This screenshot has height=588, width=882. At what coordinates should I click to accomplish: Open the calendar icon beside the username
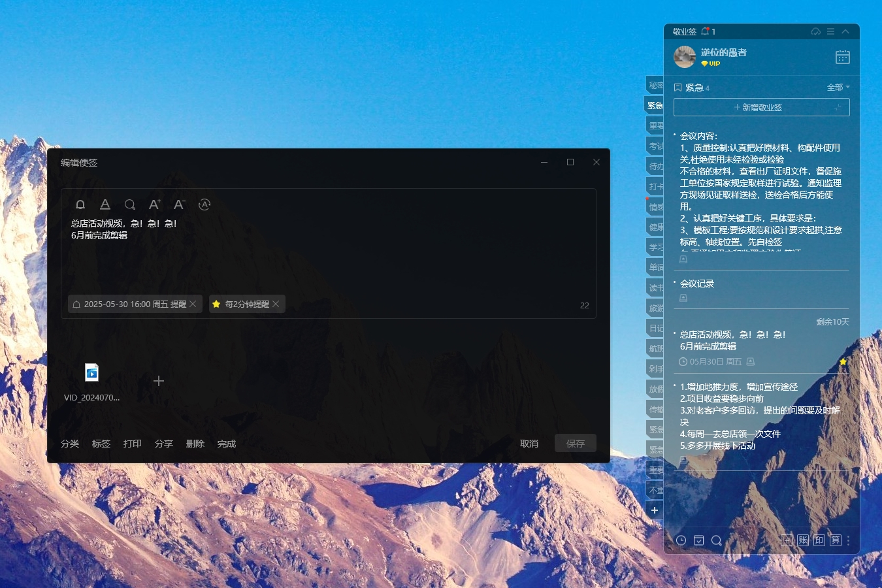point(842,57)
